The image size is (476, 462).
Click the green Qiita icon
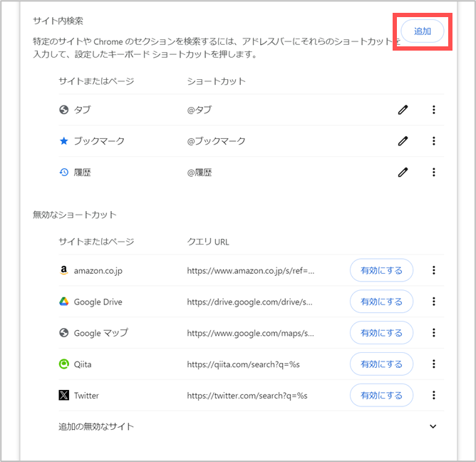pyautogui.click(x=63, y=364)
